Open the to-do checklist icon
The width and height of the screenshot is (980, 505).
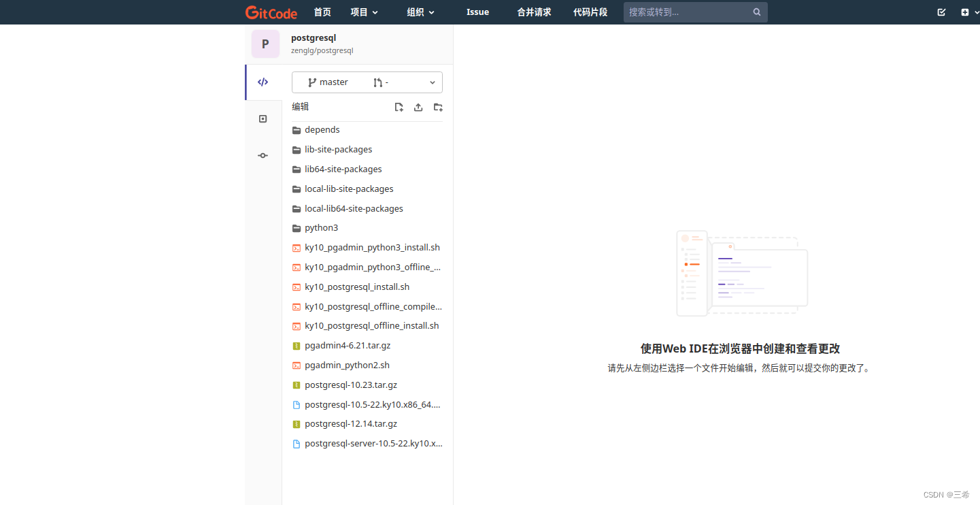[941, 12]
